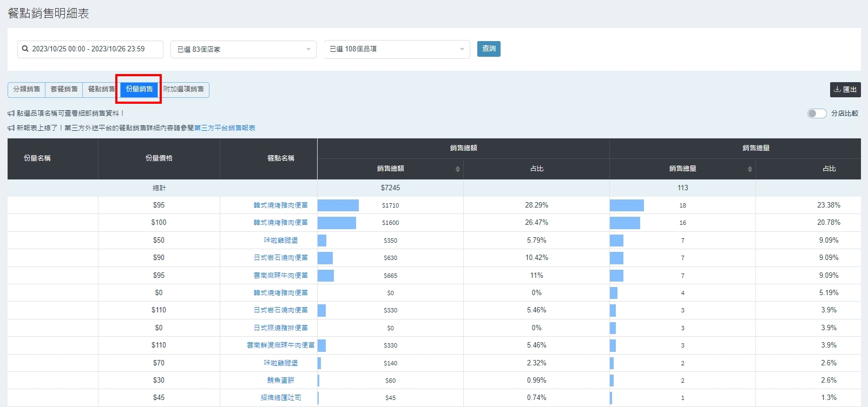The width and height of the screenshot is (868, 407).
Task: Click the megaphone icon beside 新報表上線了 notice
Action: [11, 128]
